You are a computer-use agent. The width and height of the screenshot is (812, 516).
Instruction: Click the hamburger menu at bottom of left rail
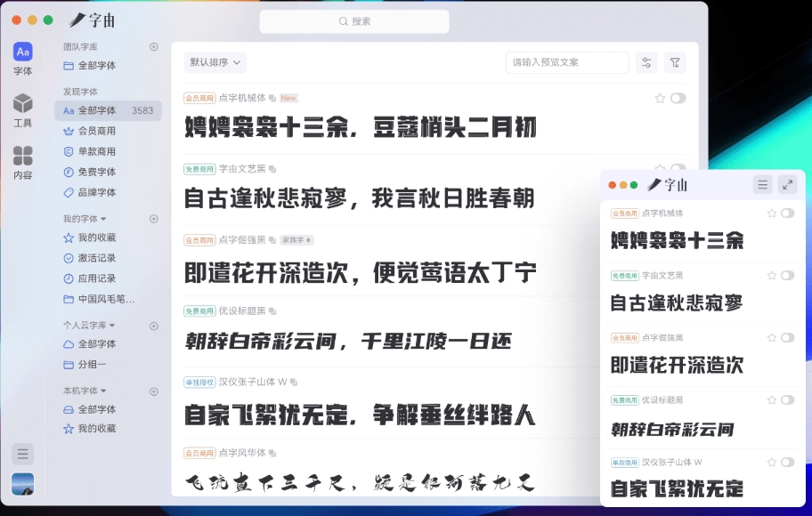[23, 454]
